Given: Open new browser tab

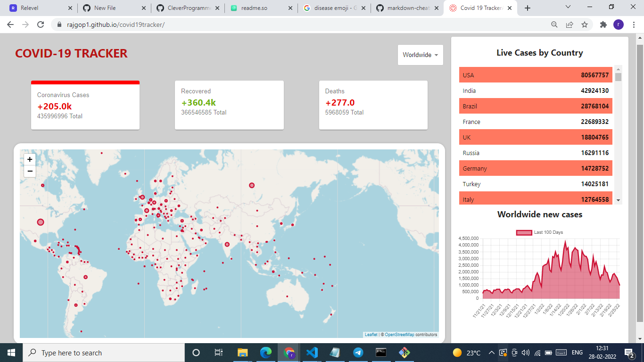Looking at the screenshot, I should click(x=528, y=8).
